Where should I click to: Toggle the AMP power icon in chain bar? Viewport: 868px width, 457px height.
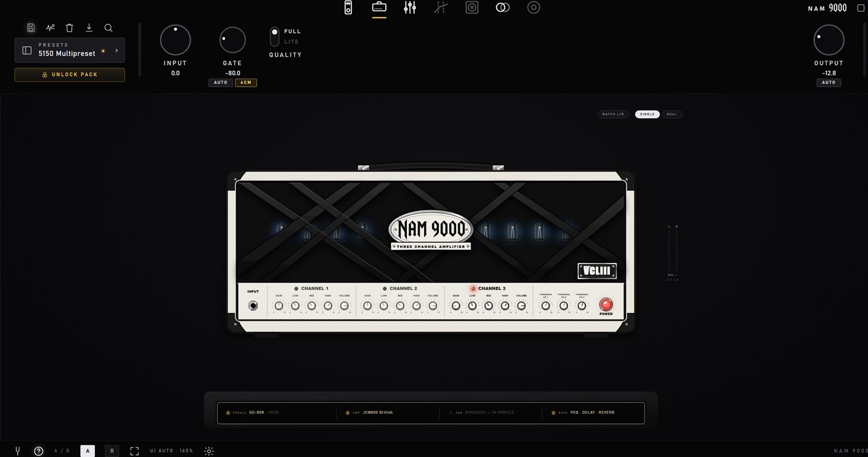click(348, 413)
